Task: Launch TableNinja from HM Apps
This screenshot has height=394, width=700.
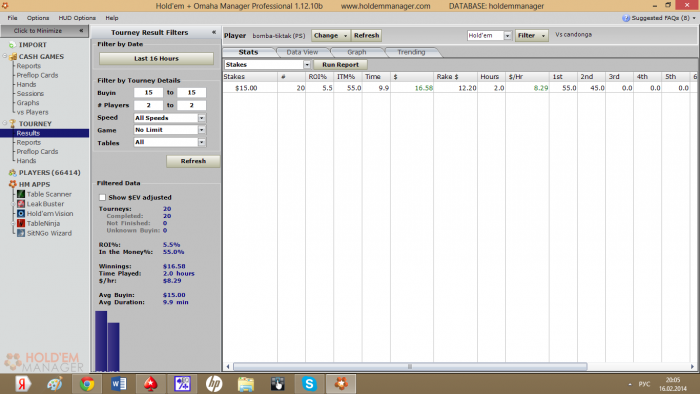Action: pyautogui.click(x=21, y=224)
